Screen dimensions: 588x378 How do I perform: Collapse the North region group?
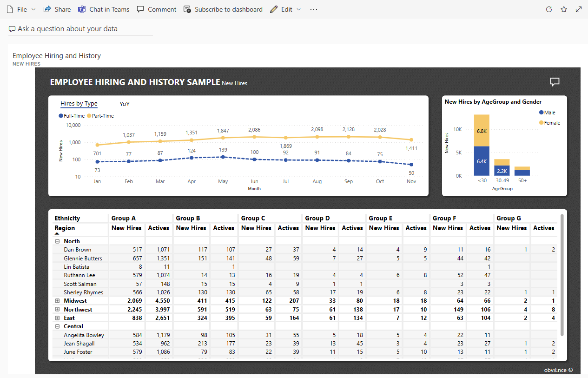[57, 241]
